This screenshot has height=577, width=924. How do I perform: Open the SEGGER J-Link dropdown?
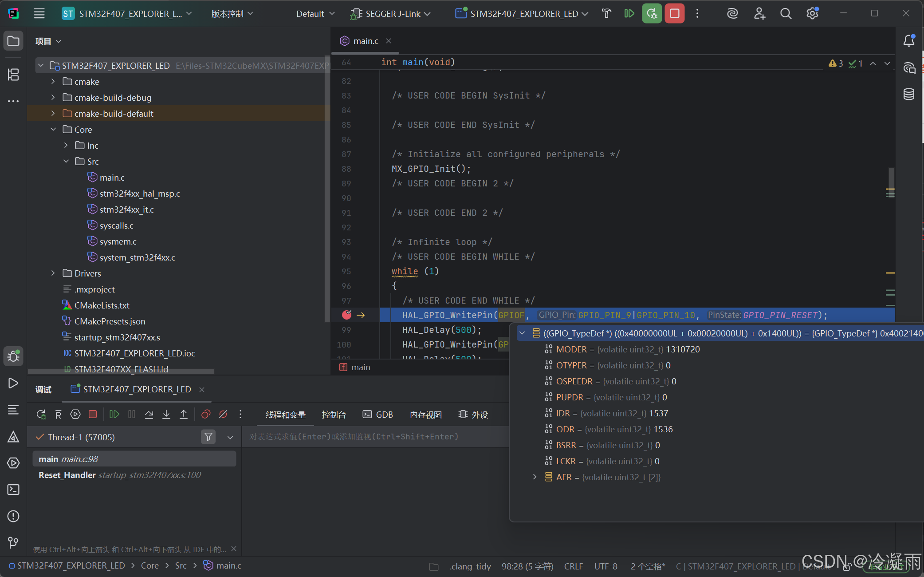[x=391, y=14]
